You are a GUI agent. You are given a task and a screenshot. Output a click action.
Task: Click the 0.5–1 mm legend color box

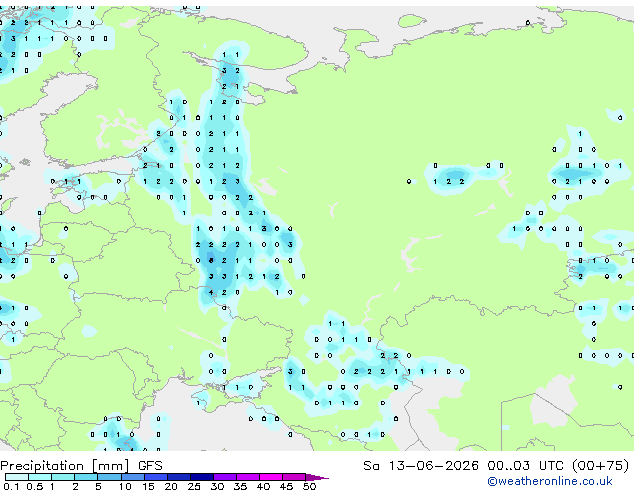(40, 477)
